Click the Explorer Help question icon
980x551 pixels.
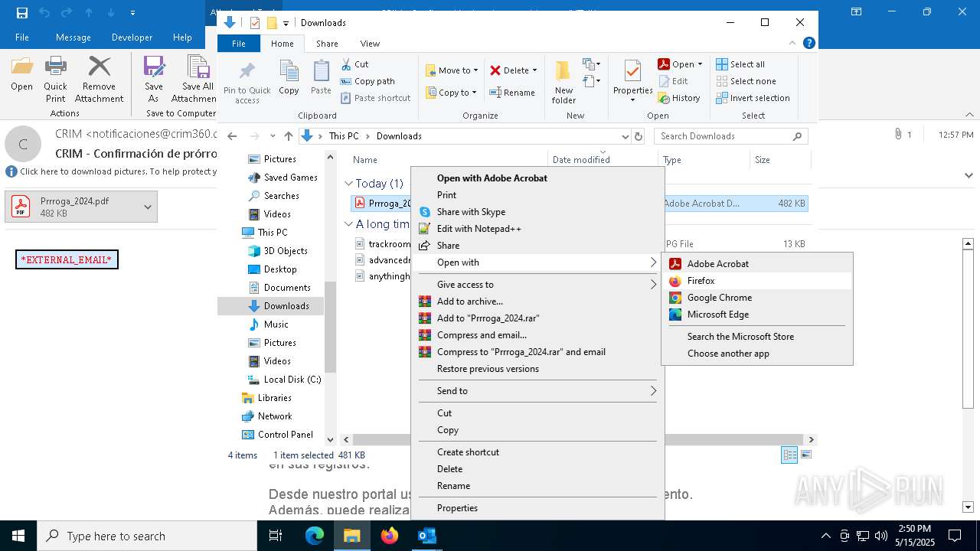click(x=808, y=44)
